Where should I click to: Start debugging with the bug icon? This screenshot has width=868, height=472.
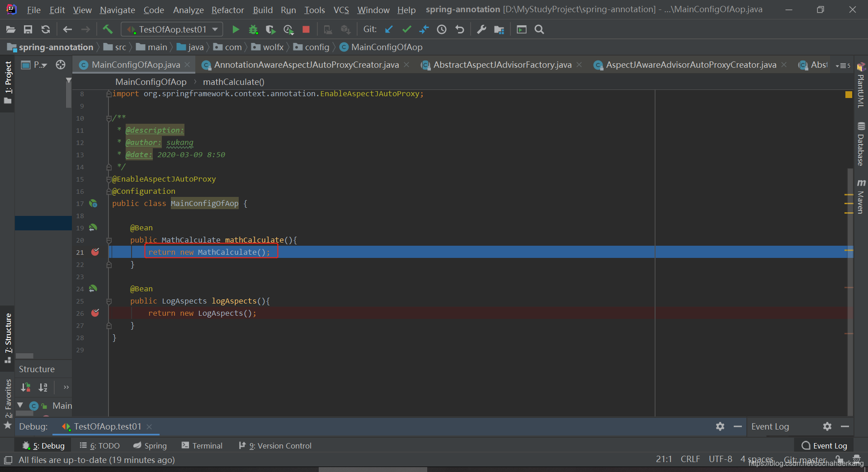253,30
